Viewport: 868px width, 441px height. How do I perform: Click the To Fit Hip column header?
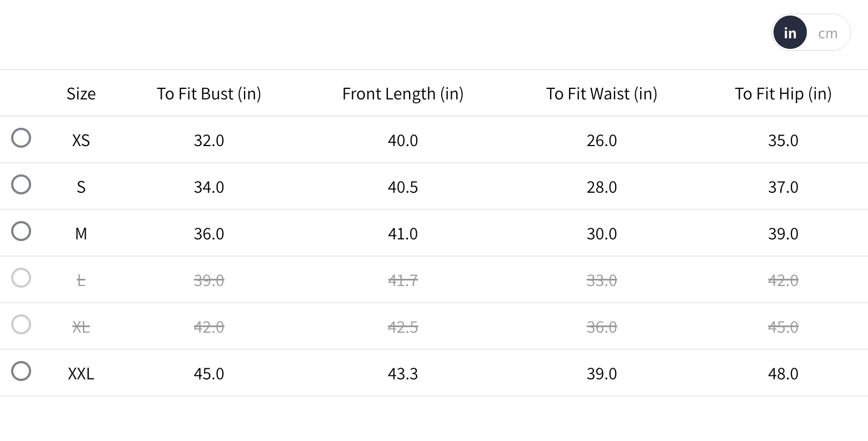tap(783, 94)
